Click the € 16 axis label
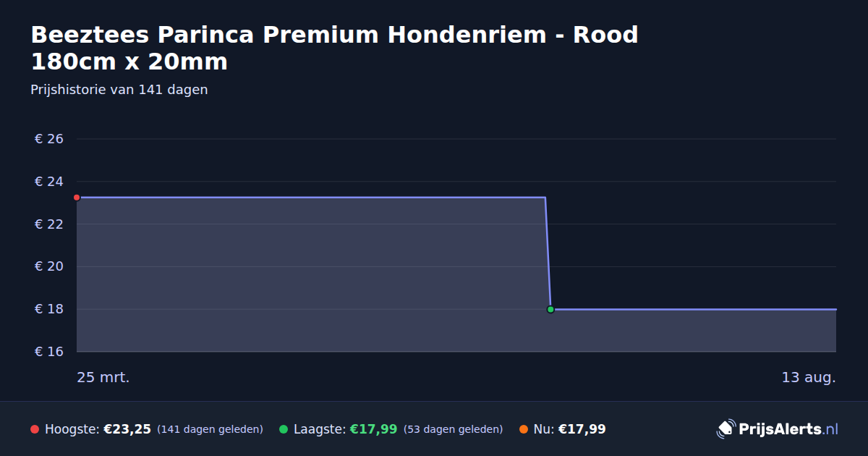Screen dimensions: 868x456 [x=49, y=352]
